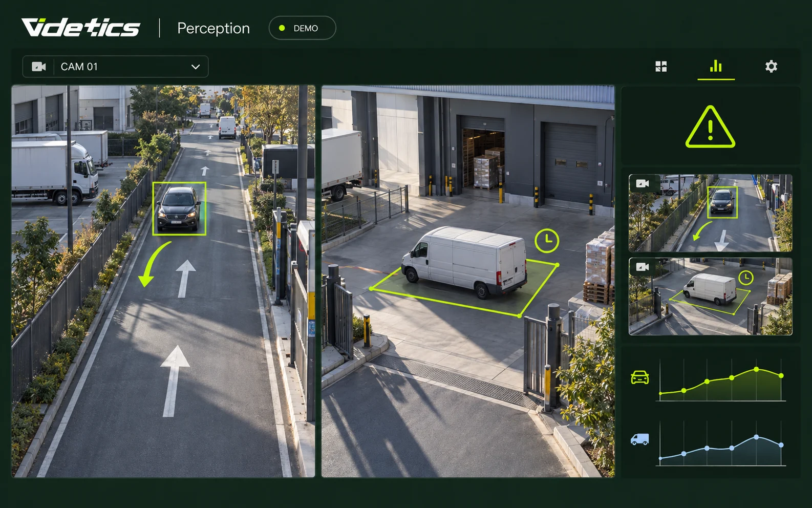Click the highest point on blue van chart
Screen dimensions: 812x508
pos(756,437)
